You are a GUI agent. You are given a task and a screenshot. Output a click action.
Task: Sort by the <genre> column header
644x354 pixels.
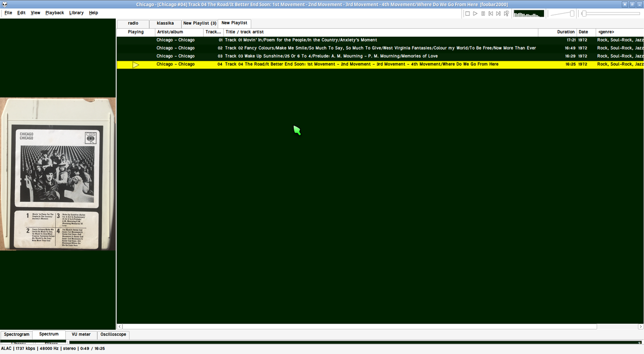(620, 32)
